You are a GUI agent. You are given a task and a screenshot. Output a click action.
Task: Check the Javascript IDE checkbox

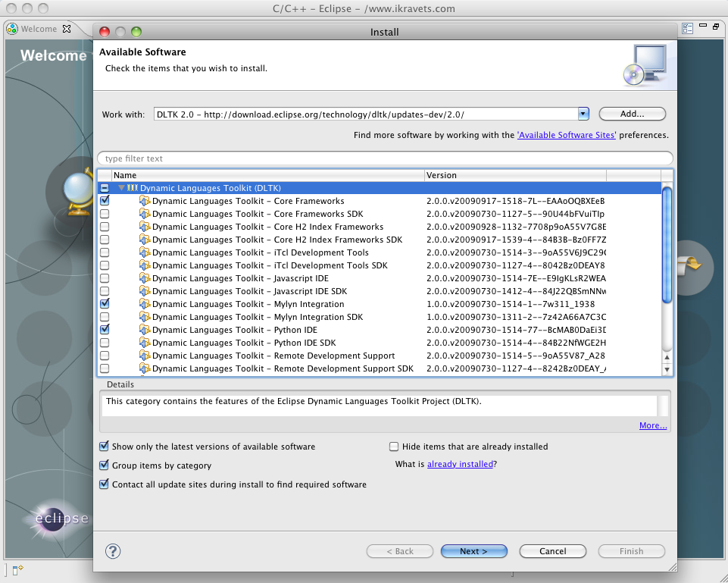click(x=105, y=278)
